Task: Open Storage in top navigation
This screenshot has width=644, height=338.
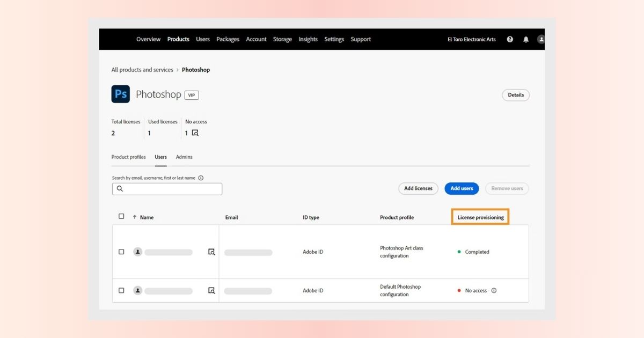Action: click(282, 39)
